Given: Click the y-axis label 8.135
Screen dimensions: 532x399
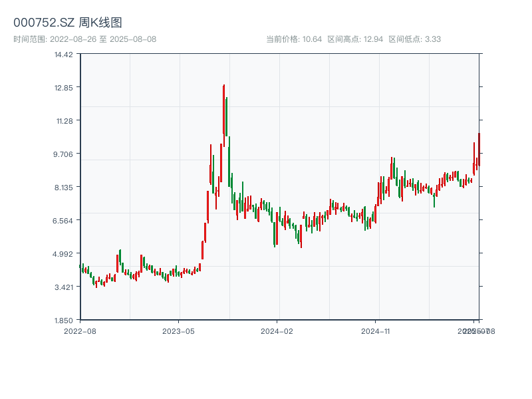Looking at the screenshot, I should pos(64,188).
